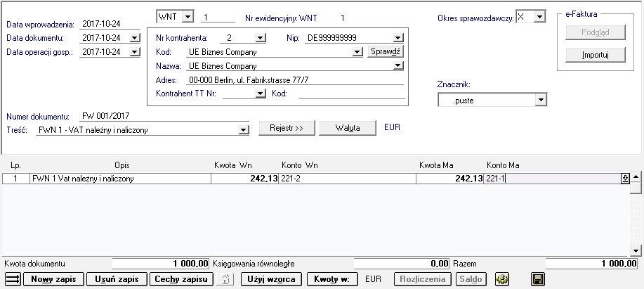Click the Sprawdź button
Image resolution: width=644 pixels, height=289 pixels.
[386, 52]
